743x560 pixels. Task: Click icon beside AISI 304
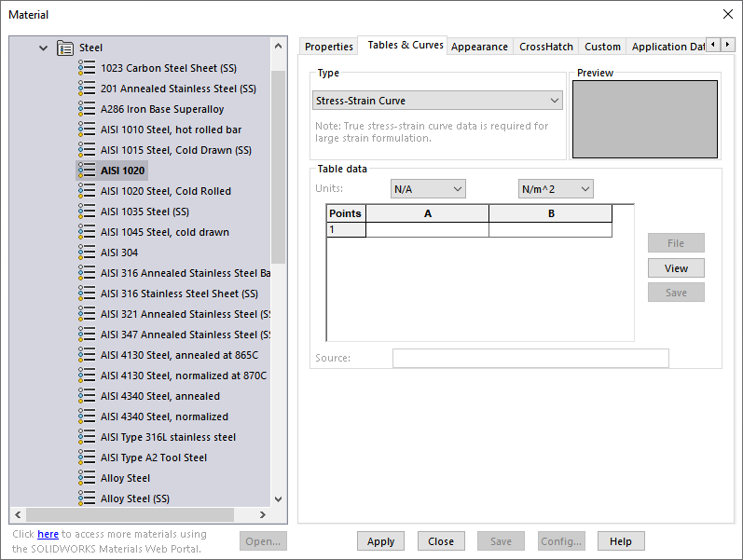[x=87, y=253]
